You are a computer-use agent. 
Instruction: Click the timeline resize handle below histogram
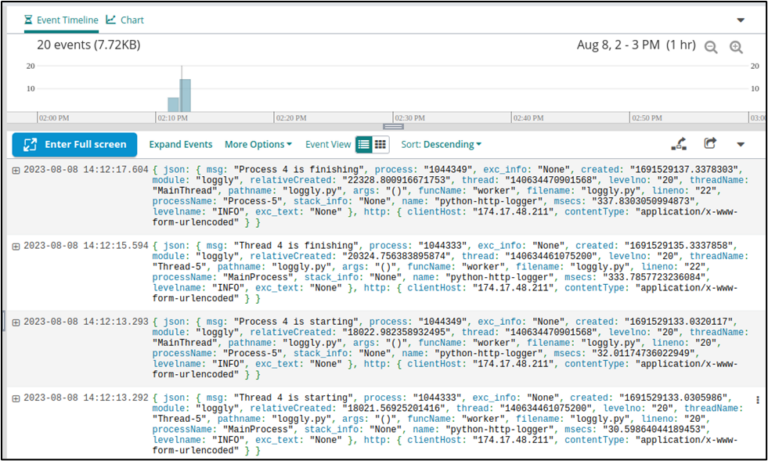[x=394, y=126]
